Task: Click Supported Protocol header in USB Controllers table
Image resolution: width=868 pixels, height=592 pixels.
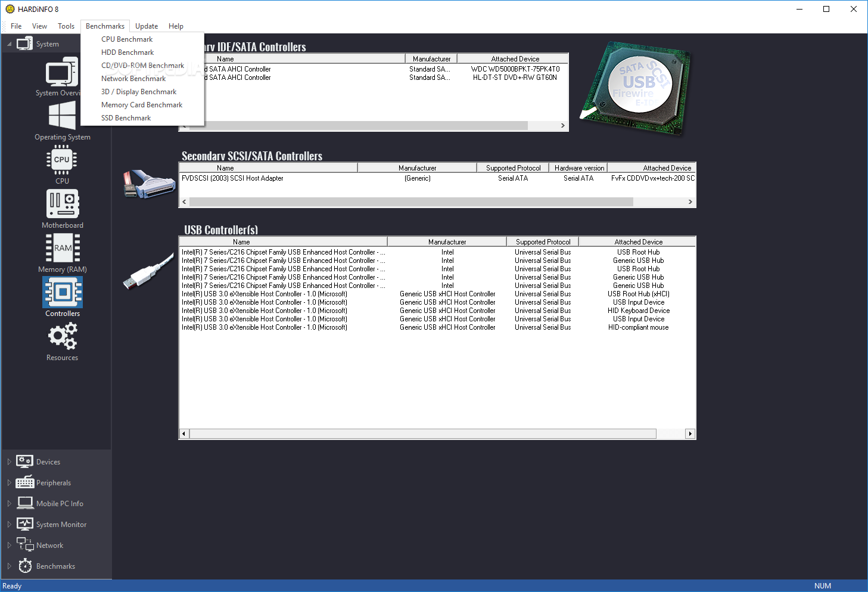Action: (x=543, y=241)
